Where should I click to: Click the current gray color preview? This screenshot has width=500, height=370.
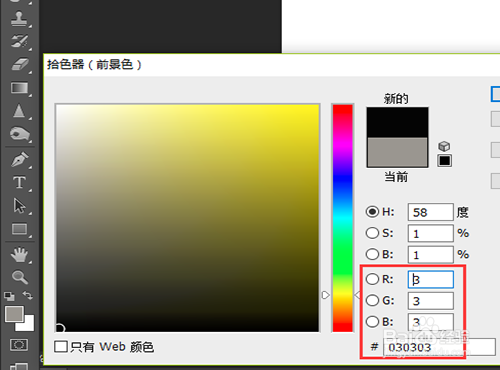(397, 152)
